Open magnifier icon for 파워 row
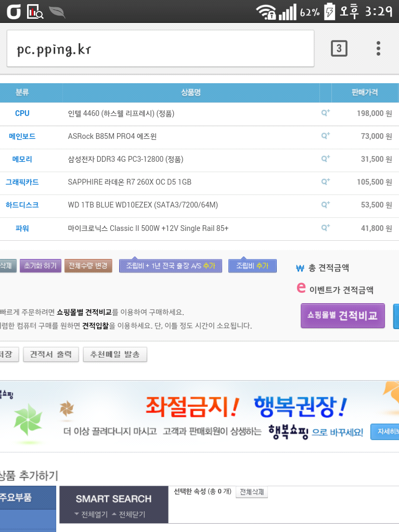The width and height of the screenshot is (399, 532). [x=325, y=228]
